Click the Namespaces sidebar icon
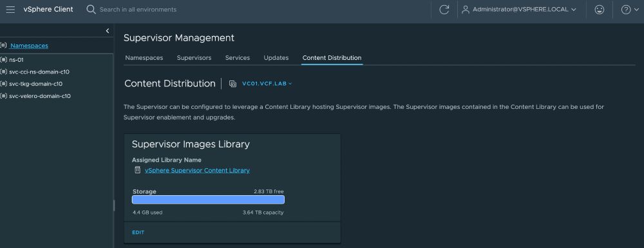The image size is (644, 248). 4,46
